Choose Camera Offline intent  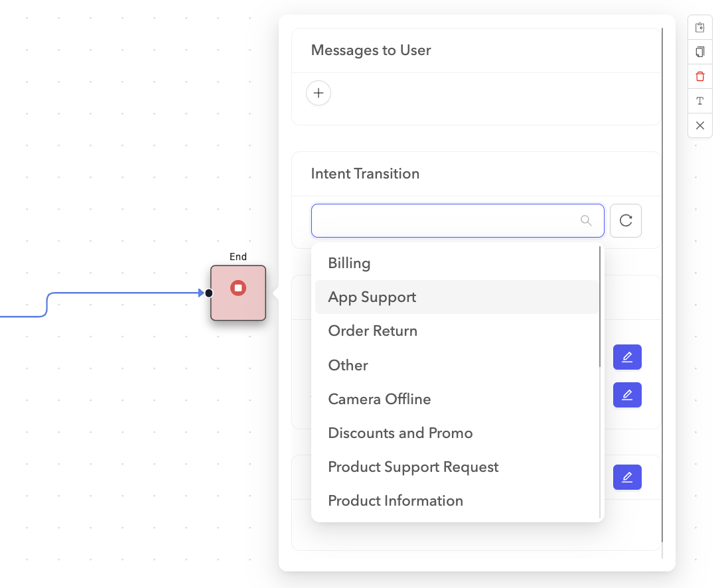tap(379, 399)
